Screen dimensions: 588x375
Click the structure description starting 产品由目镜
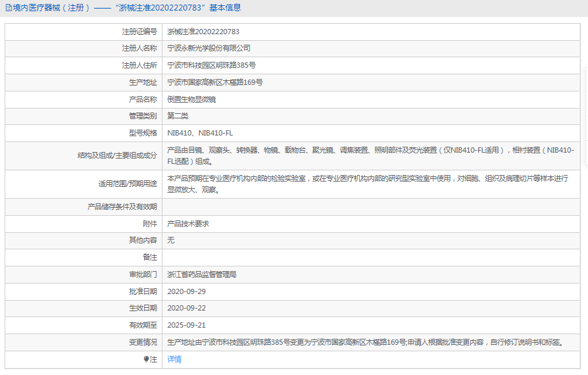[370, 156]
